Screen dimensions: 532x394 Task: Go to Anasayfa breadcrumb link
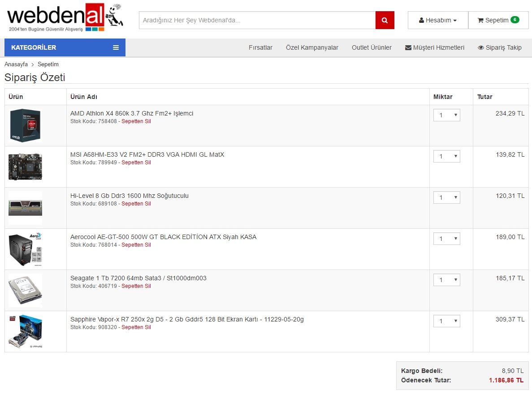click(x=16, y=64)
